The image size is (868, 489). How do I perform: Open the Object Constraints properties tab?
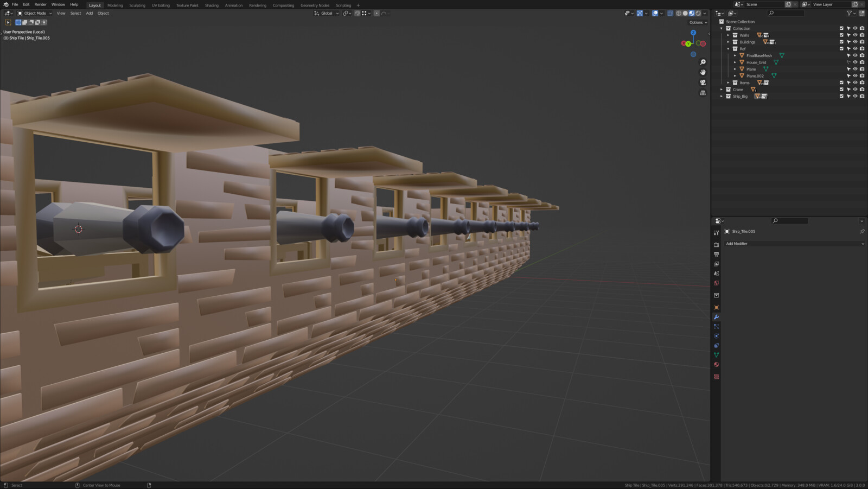(716, 345)
